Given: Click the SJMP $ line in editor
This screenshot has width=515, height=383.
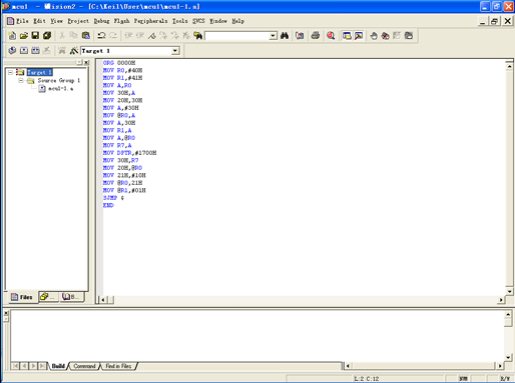Looking at the screenshot, I should tap(113, 198).
